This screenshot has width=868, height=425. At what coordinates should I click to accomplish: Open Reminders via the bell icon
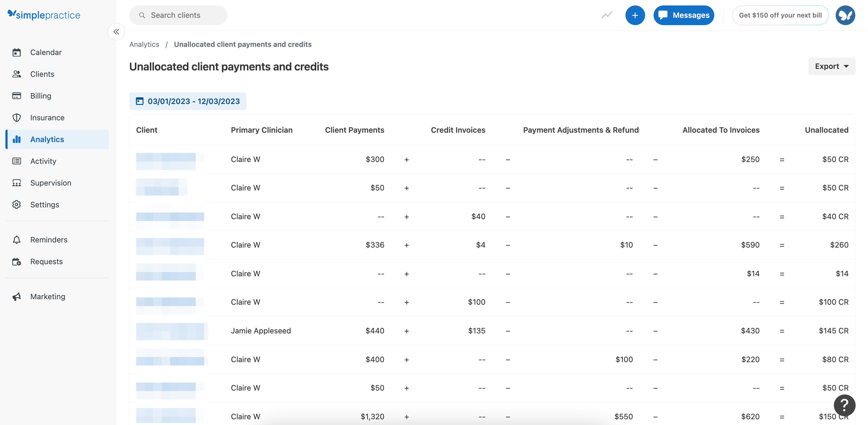click(x=17, y=239)
